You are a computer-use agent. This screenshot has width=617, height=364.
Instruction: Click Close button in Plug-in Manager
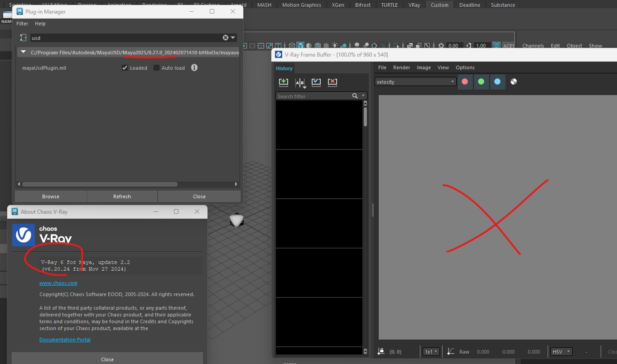(199, 196)
